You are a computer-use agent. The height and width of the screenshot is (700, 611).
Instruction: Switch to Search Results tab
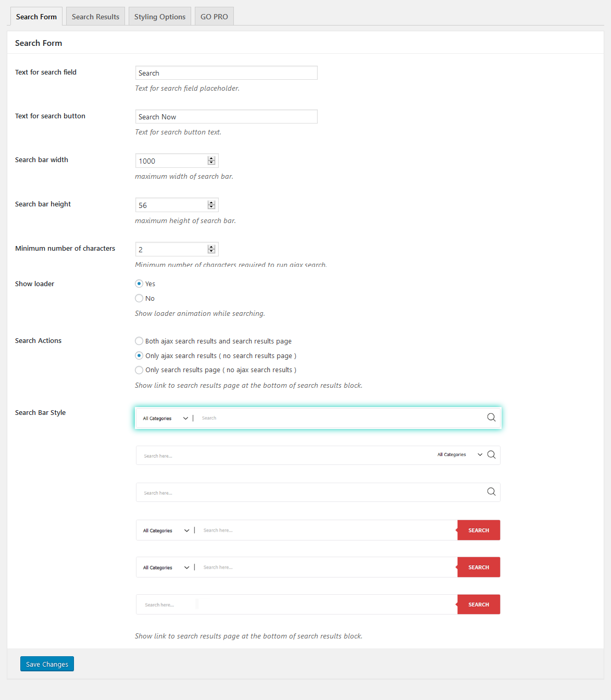click(x=95, y=17)
